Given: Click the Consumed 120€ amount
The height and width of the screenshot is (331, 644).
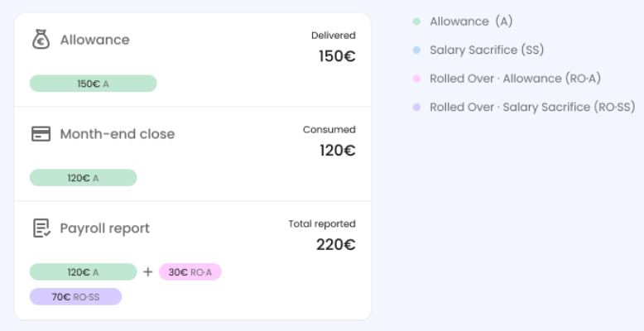Looking at the screenshot, I should coord(337,151).
